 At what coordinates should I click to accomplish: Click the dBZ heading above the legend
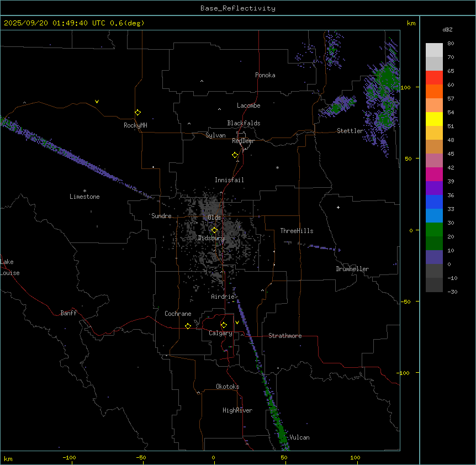448,29
